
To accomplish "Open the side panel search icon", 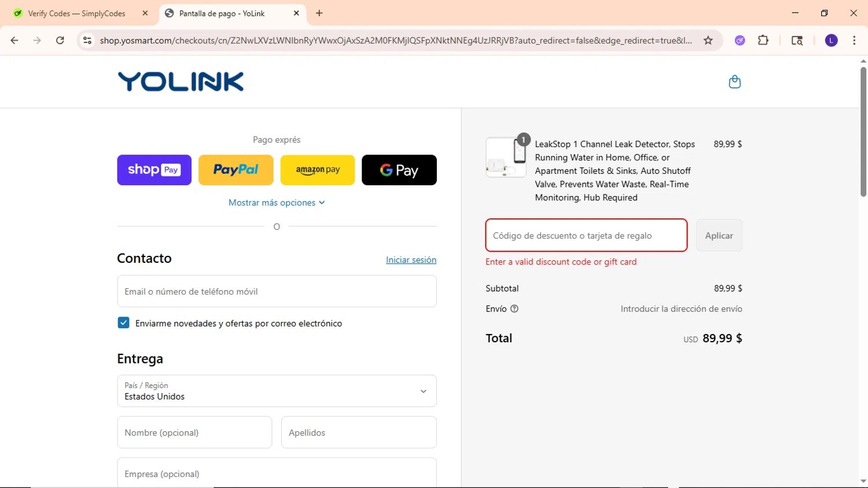I will pos(797,41).
